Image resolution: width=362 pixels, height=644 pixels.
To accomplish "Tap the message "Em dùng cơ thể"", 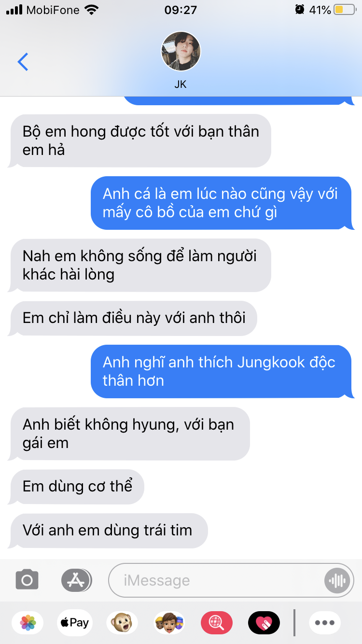I will pyautogui.click(x=77, y=486).
